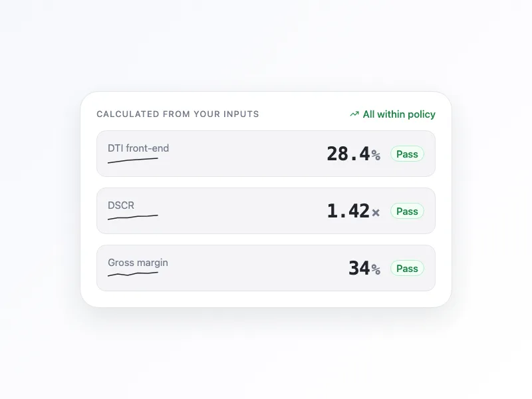Click the percent sign beside 34
Viewport: 532px width, 399px height.
click(x=376, y=270)
